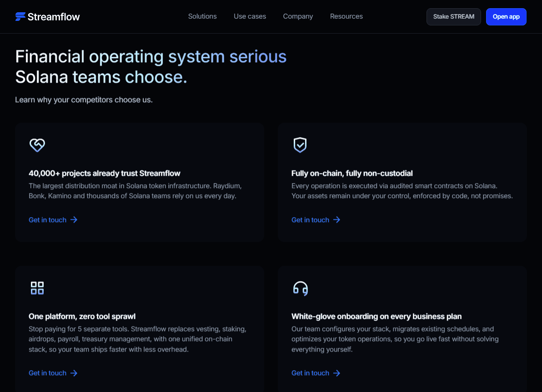Click arrow icon in Fully on-chain card
Screen dimensions: 542x392
click(x=336, y=220)
